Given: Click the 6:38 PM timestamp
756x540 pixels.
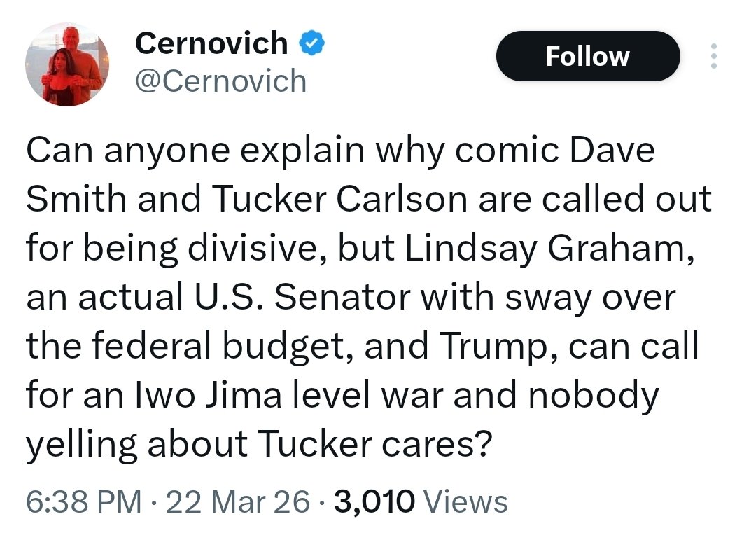Looking at the screenshot, I should coord(78,501).
